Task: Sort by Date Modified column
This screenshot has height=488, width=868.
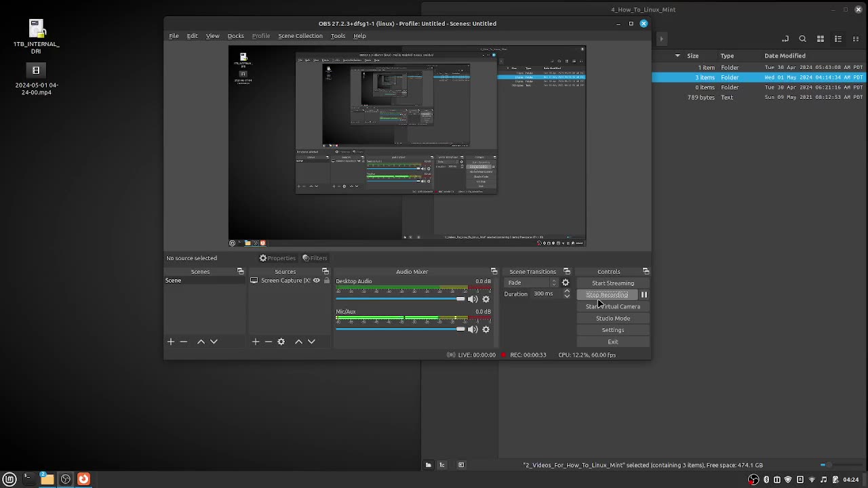Action: [x=785, y=56]
